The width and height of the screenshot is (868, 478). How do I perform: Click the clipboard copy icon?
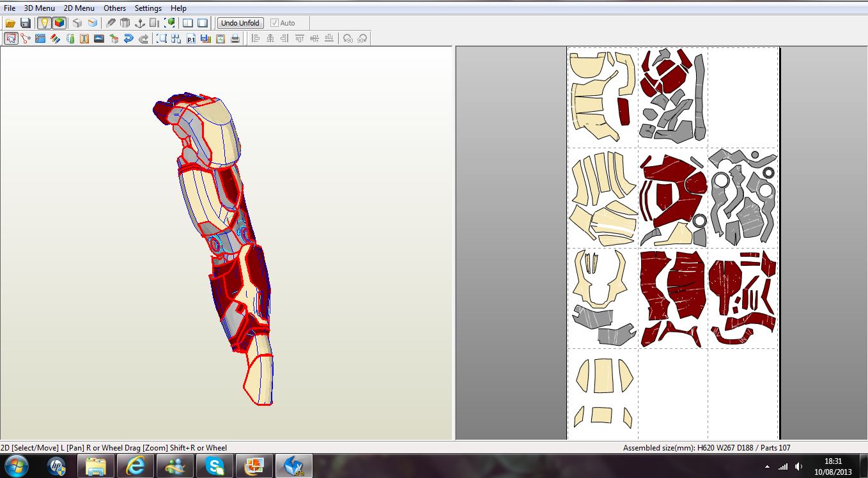click(221, 38)
